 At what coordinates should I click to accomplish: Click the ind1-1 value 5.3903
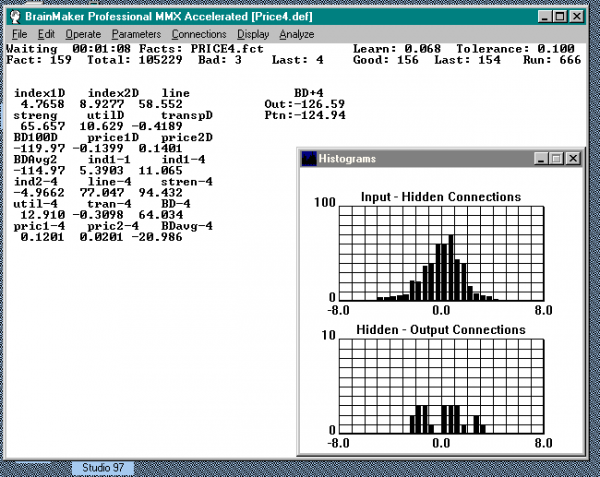[102, 171]
